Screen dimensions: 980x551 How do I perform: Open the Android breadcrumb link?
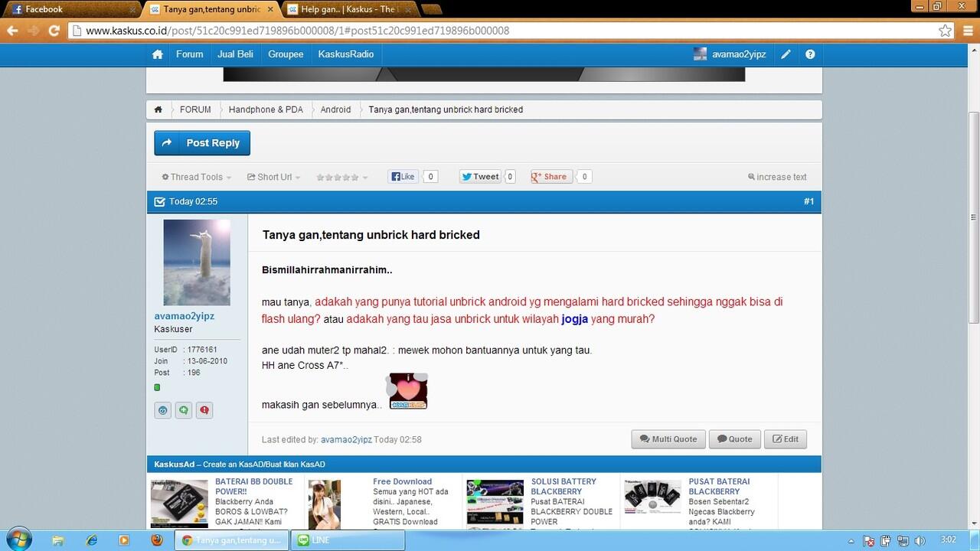point(335,109)
